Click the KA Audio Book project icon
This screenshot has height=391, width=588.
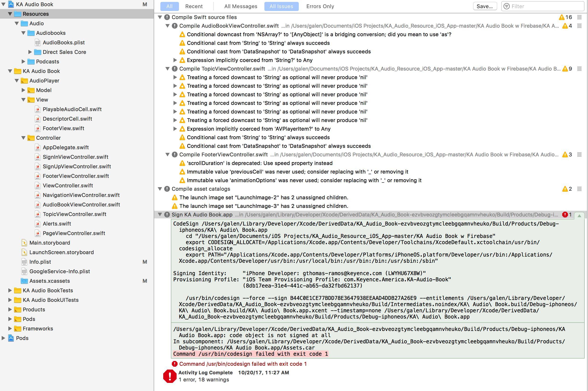[11, 4]
